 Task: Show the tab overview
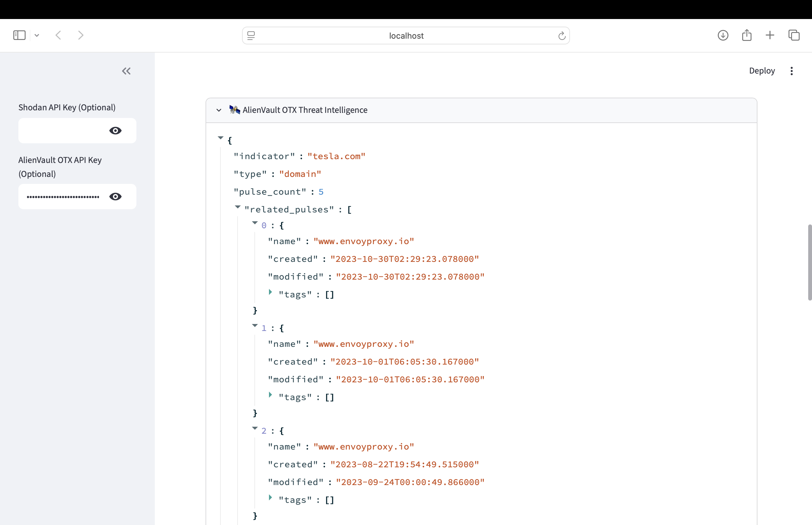[x=794, y=35]
